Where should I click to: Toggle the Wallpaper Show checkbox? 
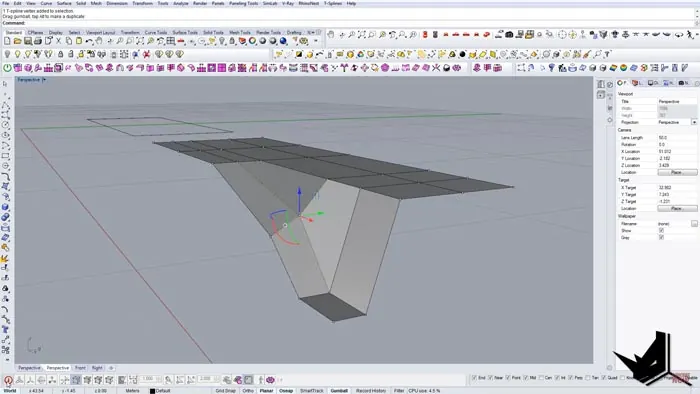click(661, 231)
